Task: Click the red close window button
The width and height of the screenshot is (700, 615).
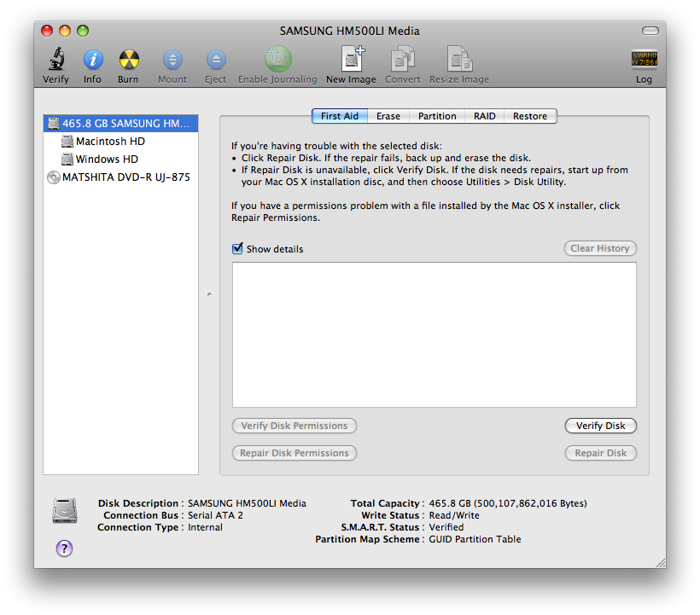Action: click(x=47, y=31)
